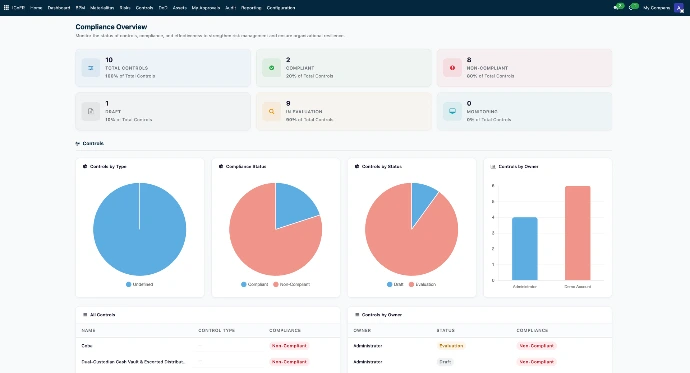
Task: Click the Monitoring screen icon
Action: coord(452,111)
